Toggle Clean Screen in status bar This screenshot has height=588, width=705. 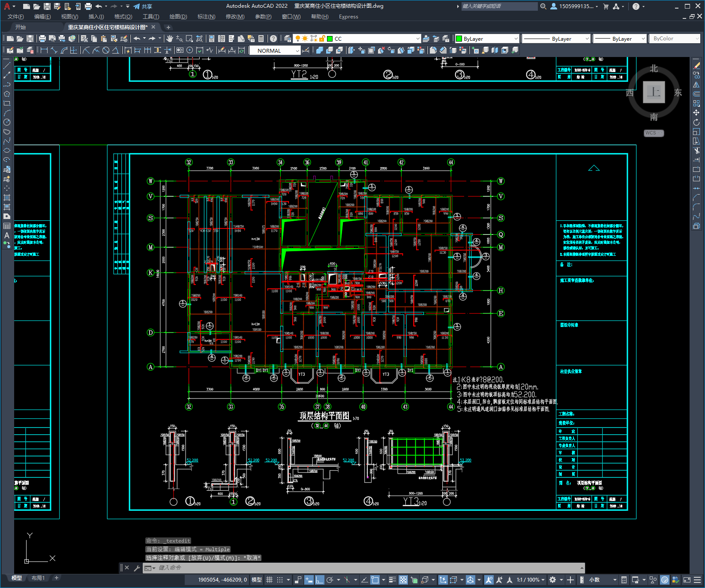(x=687, y=580)
